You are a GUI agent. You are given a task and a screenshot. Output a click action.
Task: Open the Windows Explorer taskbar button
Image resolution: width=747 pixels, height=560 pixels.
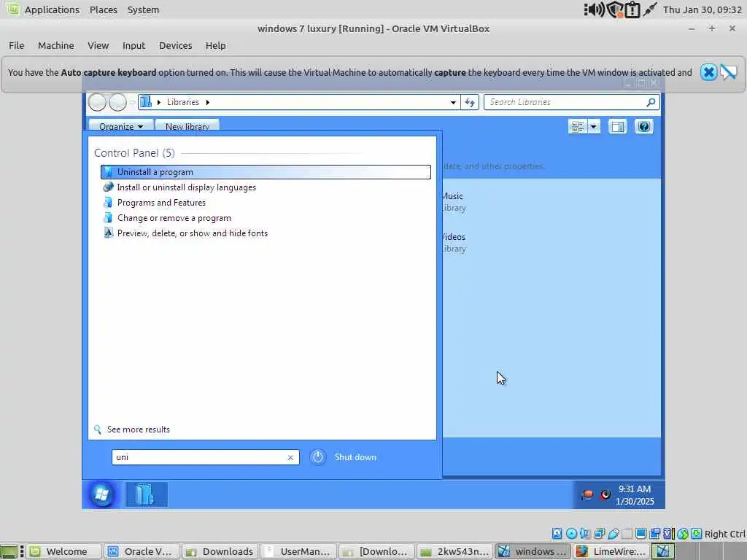(x=146, y=494)
